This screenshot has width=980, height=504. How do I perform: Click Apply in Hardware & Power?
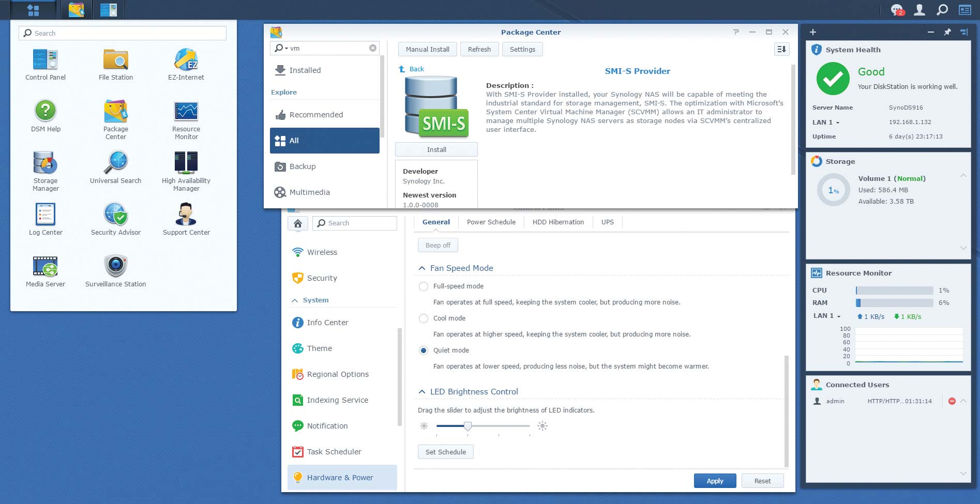point(715,481)
